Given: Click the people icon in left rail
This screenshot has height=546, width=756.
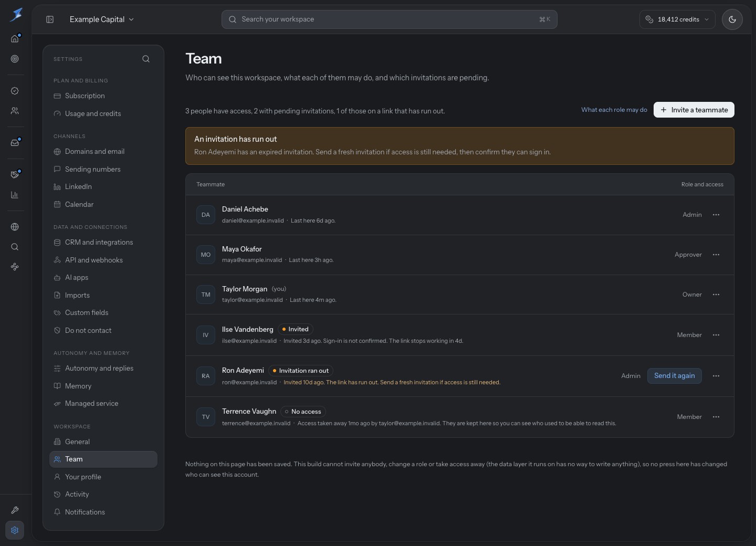Looking at the screenshot, I should (x=15, y=111).
